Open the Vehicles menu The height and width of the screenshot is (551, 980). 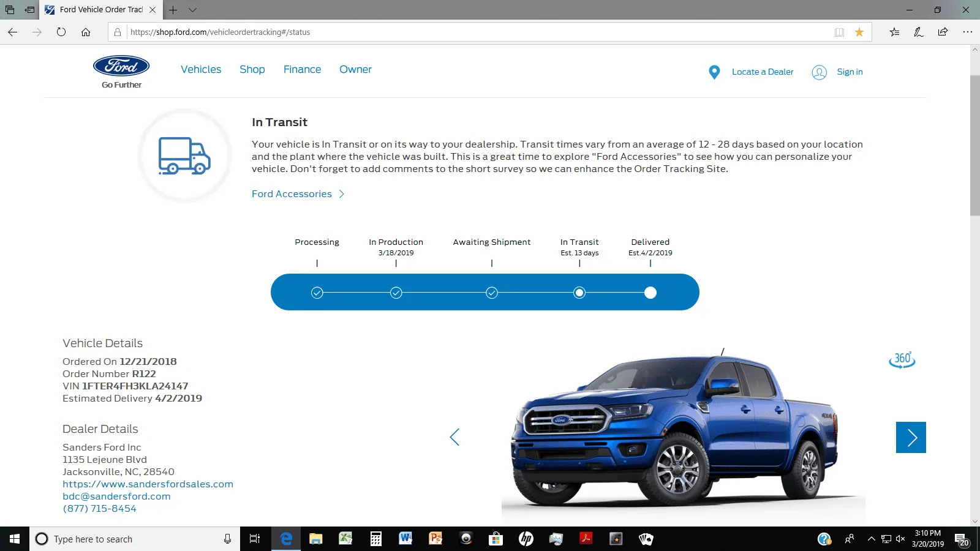pos(201,70)
